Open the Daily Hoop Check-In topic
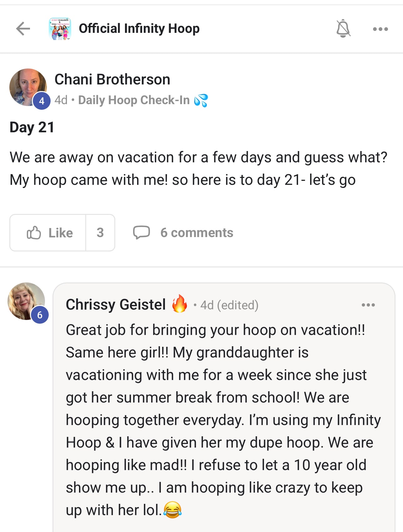This screenshot has height=532, width=403. (134, 100)
